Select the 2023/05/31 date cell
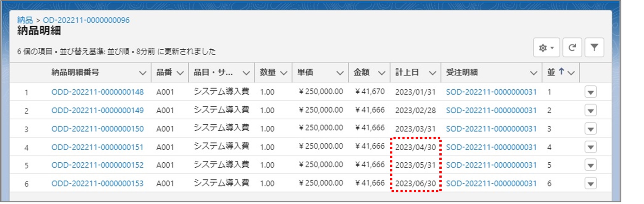 (415, 165)
